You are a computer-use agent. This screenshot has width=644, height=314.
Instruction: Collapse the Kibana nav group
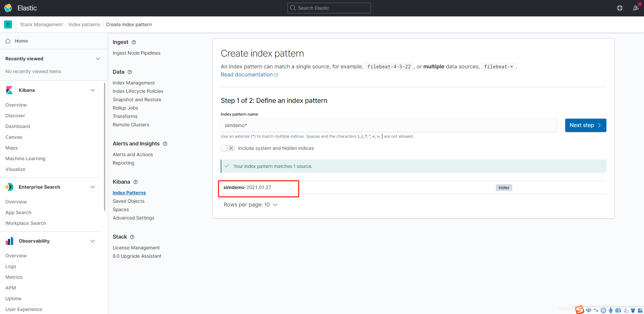tap(93, 90)
